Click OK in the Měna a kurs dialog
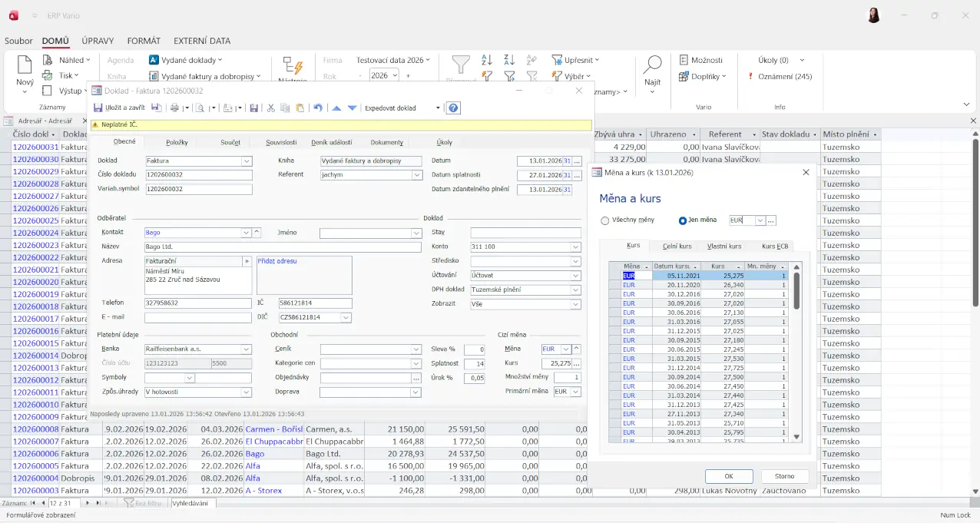 728,476
